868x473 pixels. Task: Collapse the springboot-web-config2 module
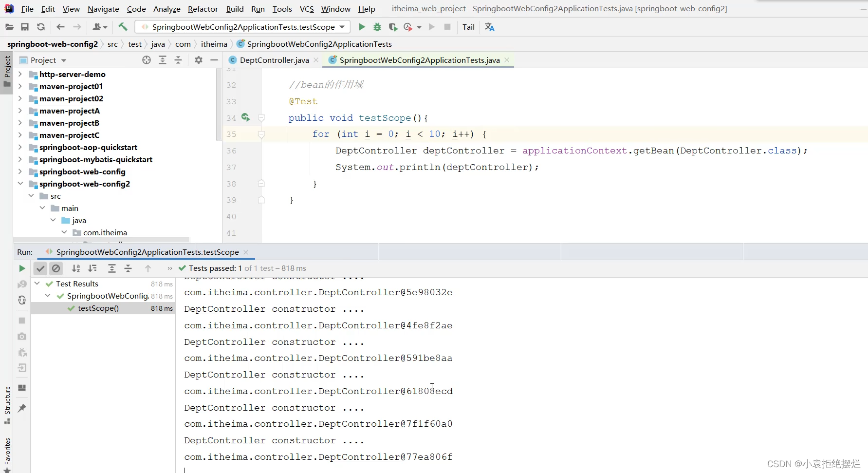click(x=20, y=184)
